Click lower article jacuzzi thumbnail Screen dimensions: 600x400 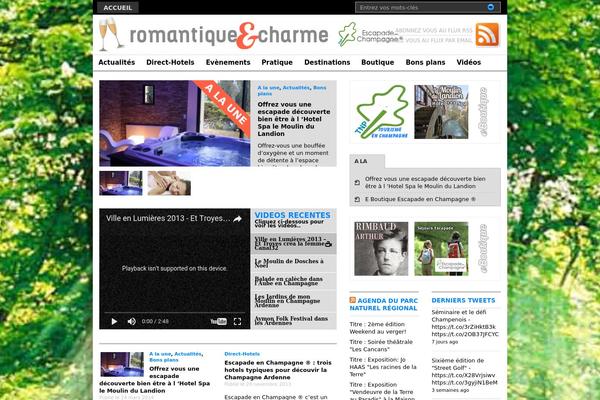(x=122, y=364)
